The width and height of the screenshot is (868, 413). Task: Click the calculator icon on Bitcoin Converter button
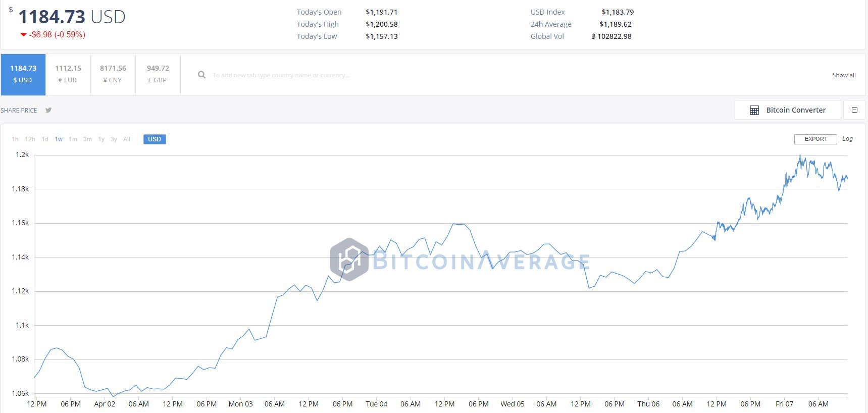coord(755,110)
